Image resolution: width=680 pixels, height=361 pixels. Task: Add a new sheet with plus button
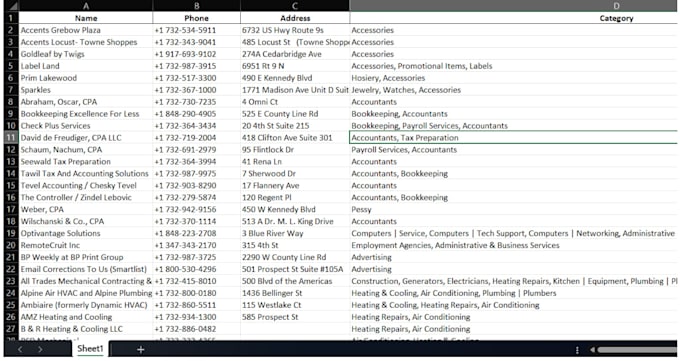click(x=141, y=349)
